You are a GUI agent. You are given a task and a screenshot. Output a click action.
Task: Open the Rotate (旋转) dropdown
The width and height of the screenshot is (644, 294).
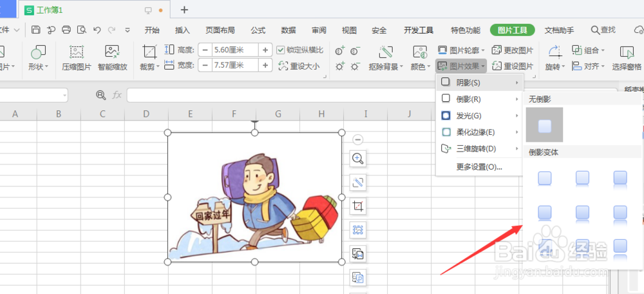point(555,58)
